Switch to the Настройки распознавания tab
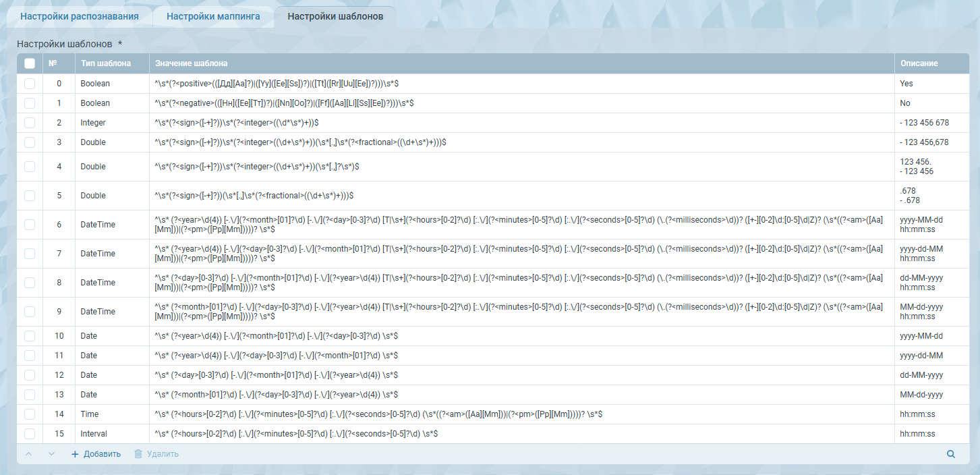The width and height of the screenshot is (980, 475). tap(80, 16)
